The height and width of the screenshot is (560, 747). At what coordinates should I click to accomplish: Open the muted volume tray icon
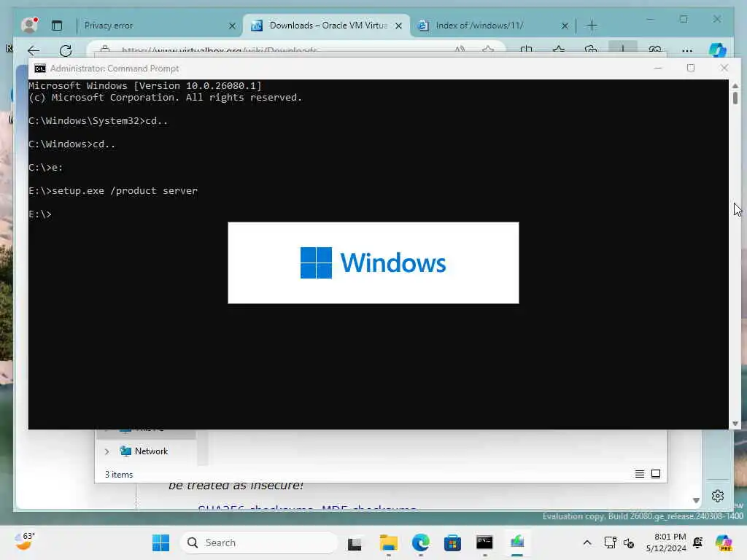(629, 542)
